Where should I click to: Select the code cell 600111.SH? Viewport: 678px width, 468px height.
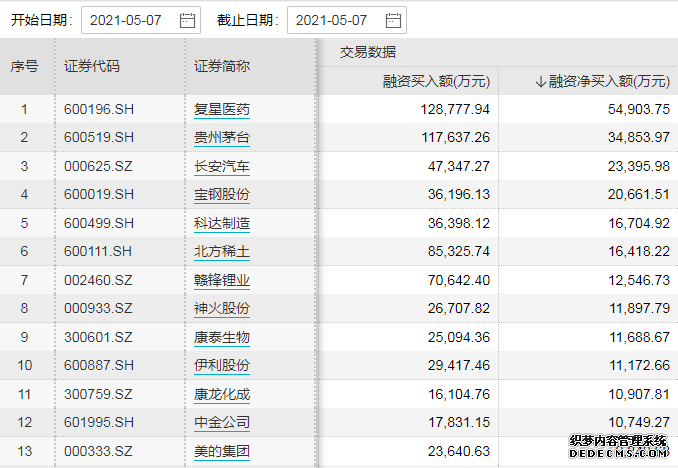pyautogui.click(x=98, y=251)
